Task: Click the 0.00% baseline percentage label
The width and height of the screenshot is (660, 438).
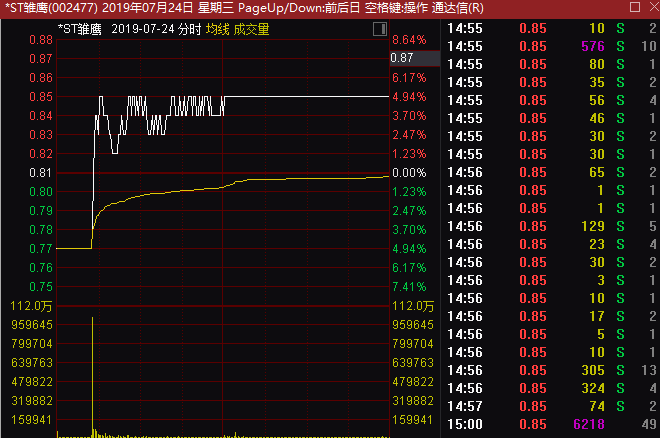Action: click(409, 173)
